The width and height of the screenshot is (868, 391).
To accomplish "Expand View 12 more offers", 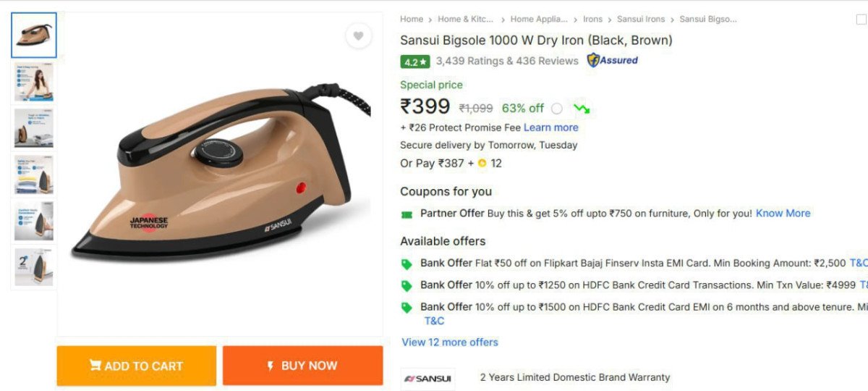I will [x=450, y=342].
